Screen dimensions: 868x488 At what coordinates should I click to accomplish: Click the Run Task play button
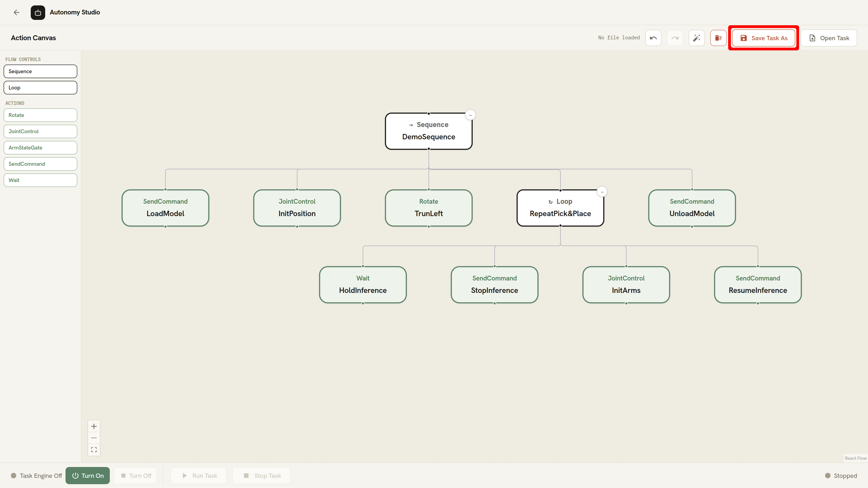click(x=199, y=476)
